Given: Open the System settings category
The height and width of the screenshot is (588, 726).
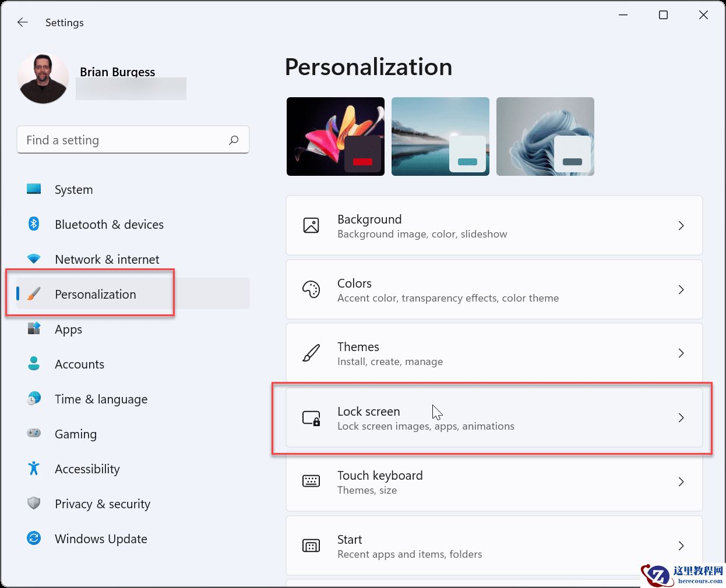Looking at the screenshot, I should pos(73,190).
